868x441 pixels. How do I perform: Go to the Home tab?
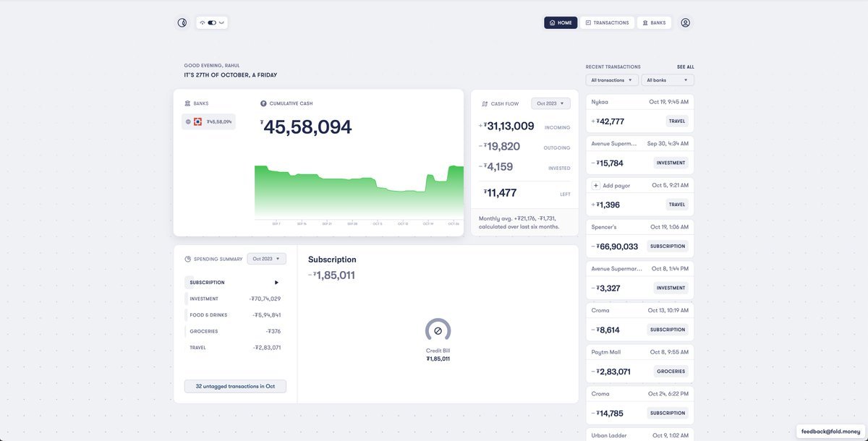[561, 22]
